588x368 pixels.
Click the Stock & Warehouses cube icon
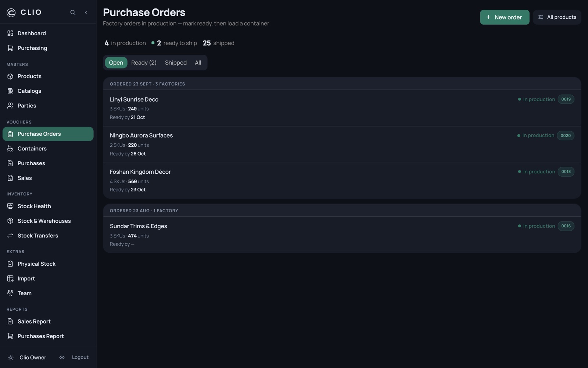10,221
